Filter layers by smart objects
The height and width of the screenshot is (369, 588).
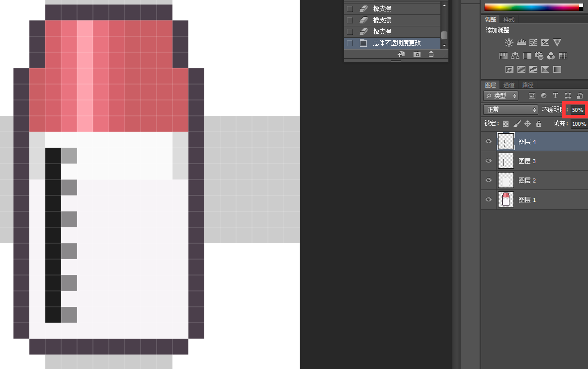[x=580, y=95]
